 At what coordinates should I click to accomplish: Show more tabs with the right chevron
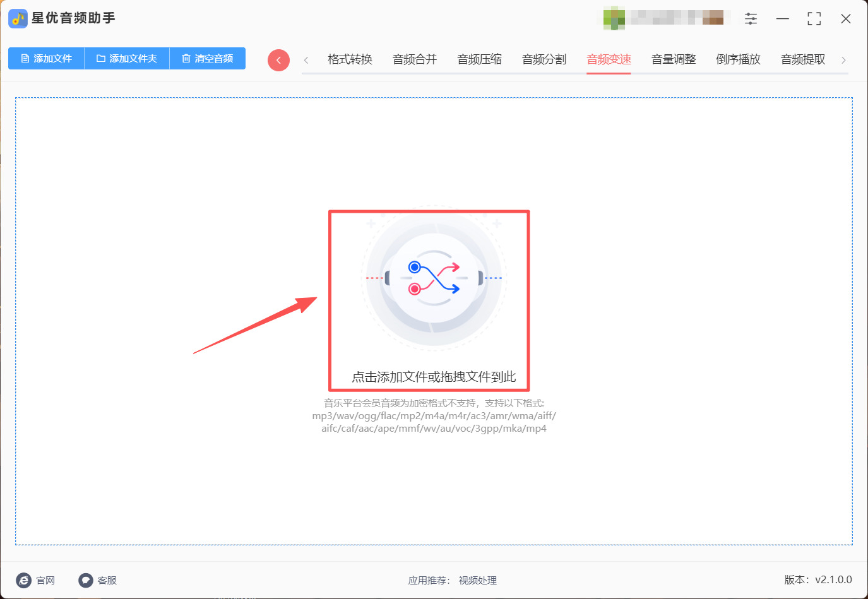[x=843, y=60]
